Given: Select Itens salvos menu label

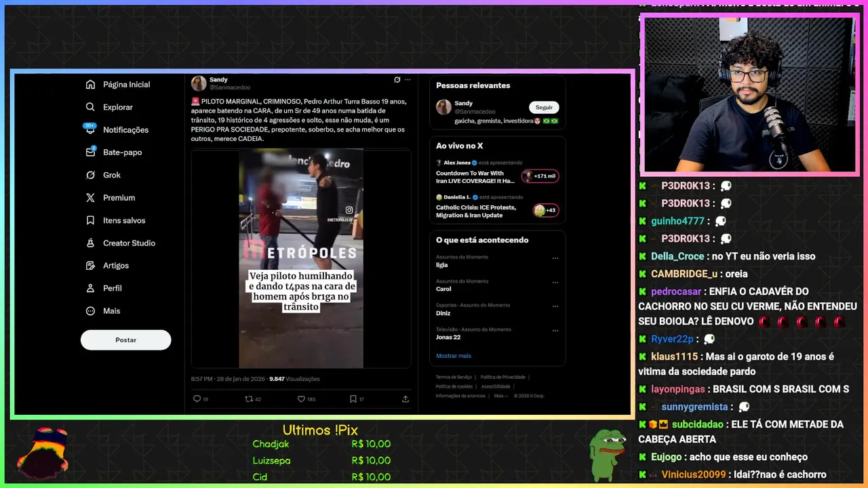Looking at the screenshot, I should point(124,220).
